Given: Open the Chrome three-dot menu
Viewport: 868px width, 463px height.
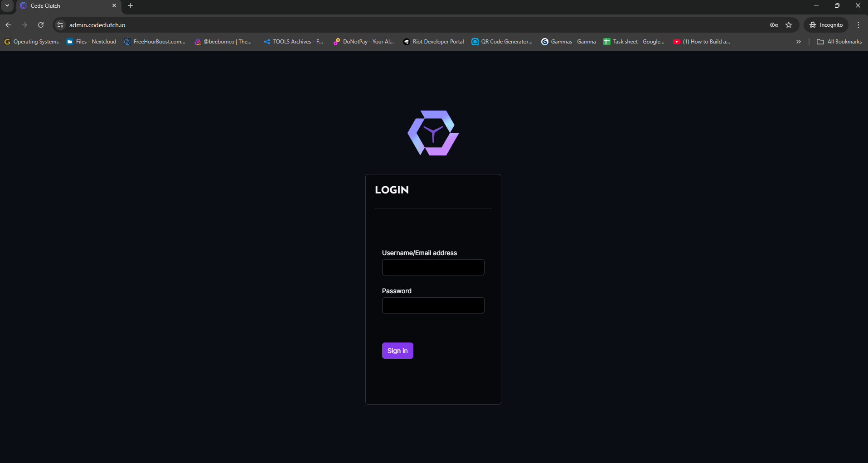Looking at the screenshot, I should 858,24.
